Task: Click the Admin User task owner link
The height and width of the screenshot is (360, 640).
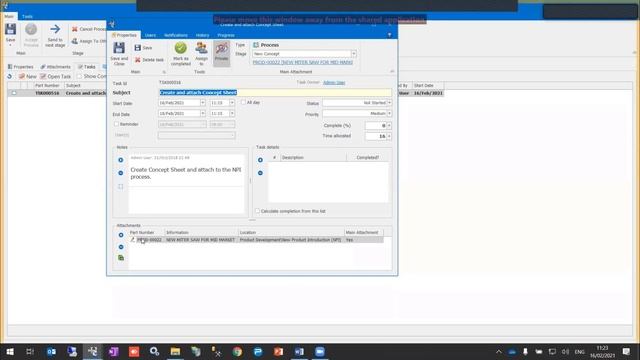Action: [334, 82]
